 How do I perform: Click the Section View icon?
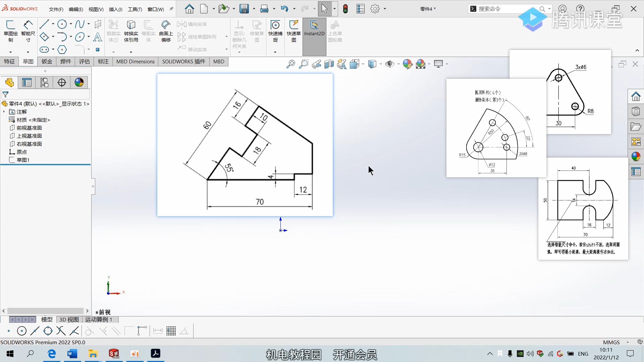pos(329,64)
